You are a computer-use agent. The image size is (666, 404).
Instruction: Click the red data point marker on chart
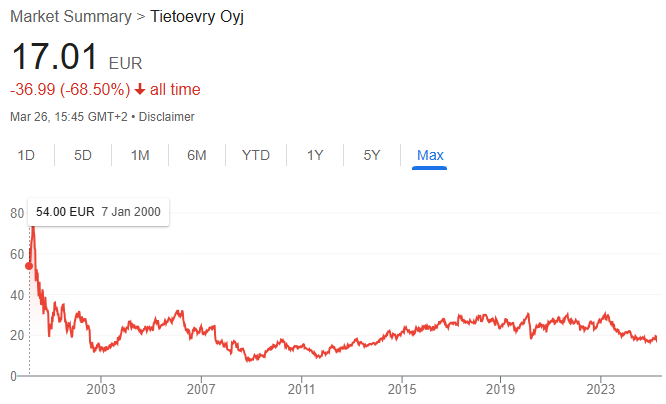(29, 266)
